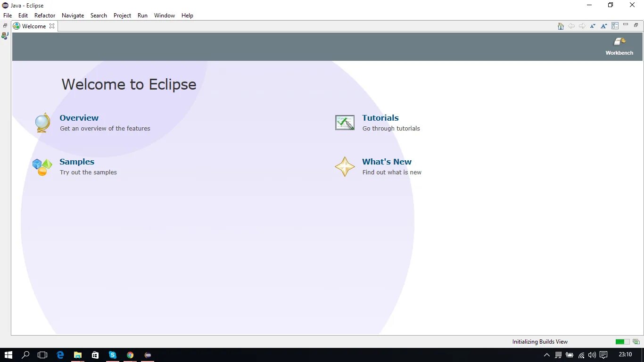Reduce font size with the smaller A icon
Viewport: 644px width, 362px height.
[593, 26]
